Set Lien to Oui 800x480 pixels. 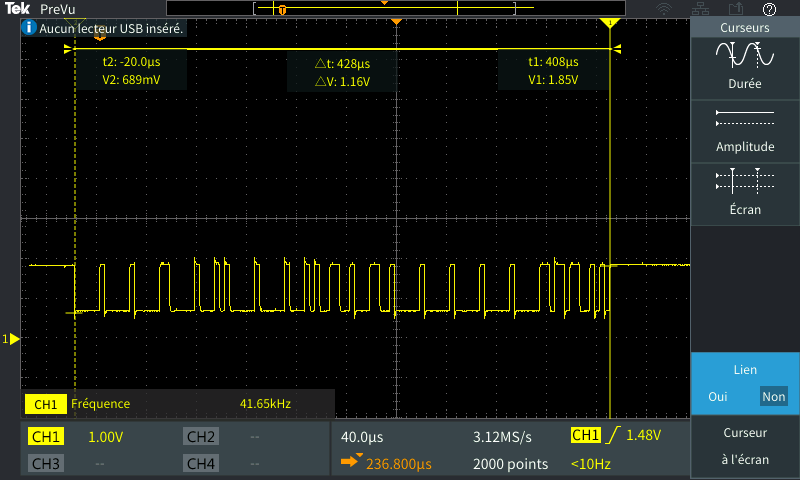pyautogui.click(x=717, y=397)
